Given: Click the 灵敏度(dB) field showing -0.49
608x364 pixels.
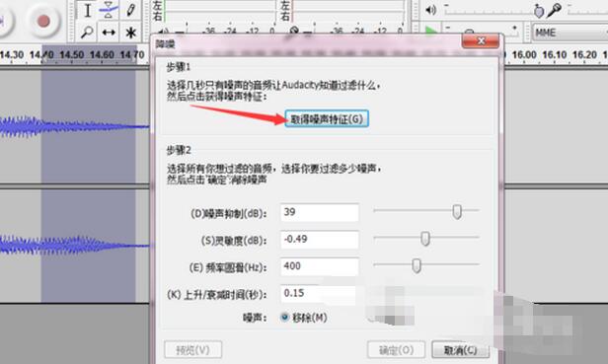Looking at the screenshot, I should [320, 239].
